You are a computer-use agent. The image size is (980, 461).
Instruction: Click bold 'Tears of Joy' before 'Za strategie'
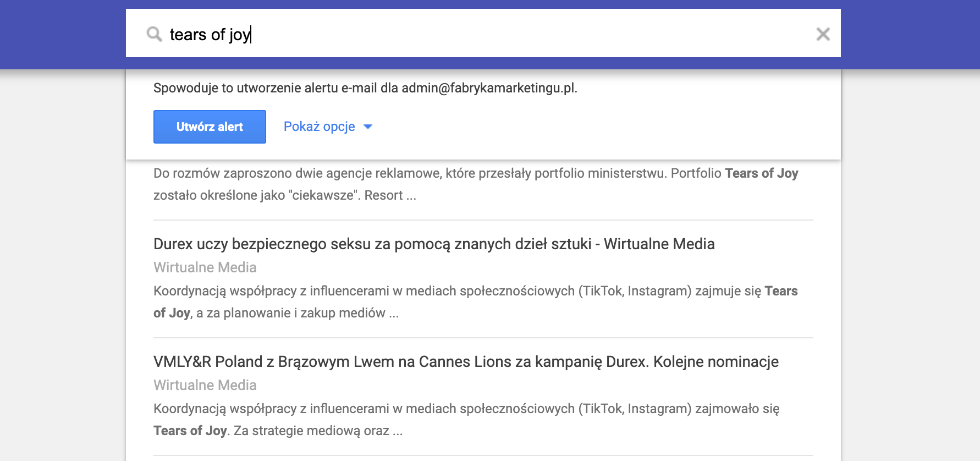(x=190, y=431)
